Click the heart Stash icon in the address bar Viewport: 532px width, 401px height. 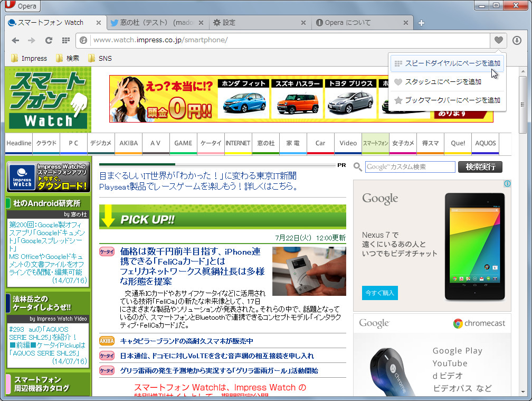click(499, 40)
